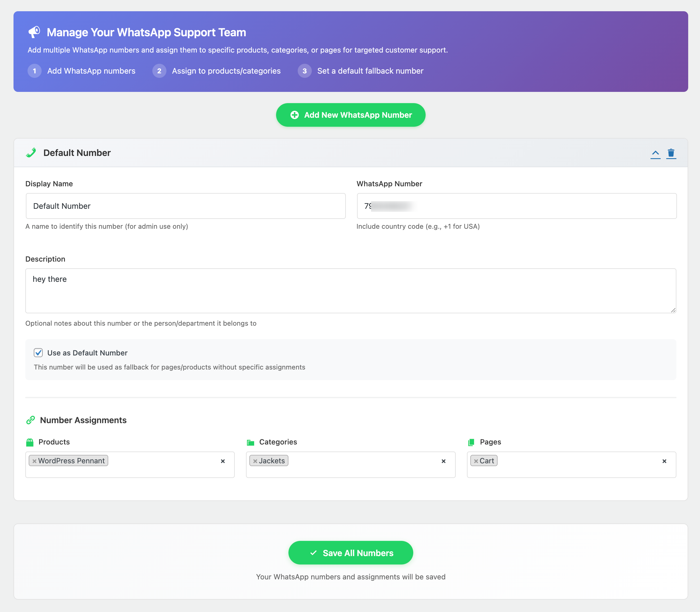Focus the Display Name input field
700x612 pixels.
click(186, 206)
